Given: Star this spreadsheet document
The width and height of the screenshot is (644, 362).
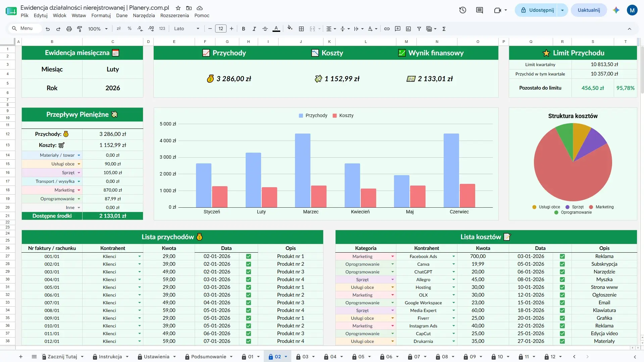Looking at the screenshot, I should (178, 8).
